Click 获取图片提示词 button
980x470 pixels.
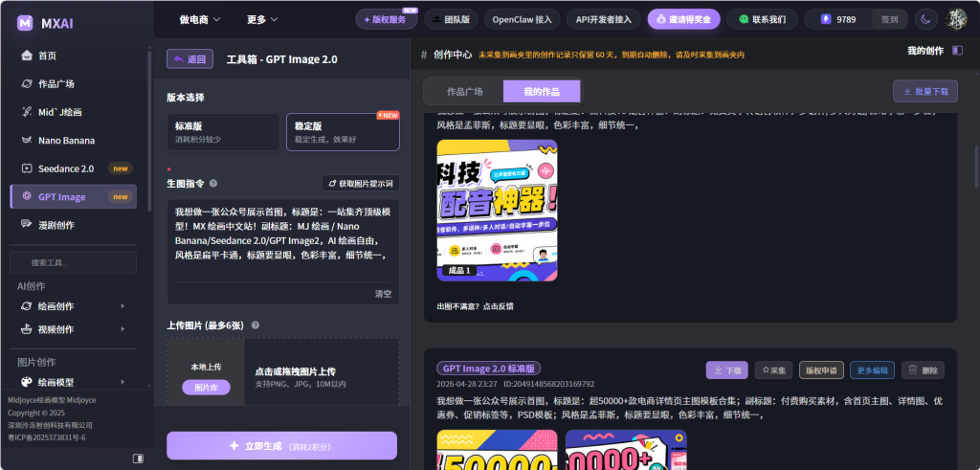[x=361, y=183]
